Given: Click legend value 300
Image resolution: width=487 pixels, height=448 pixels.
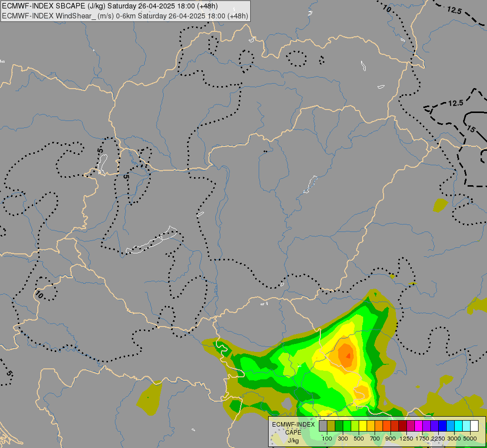Looking at the screenshot, I should [343, 439].
